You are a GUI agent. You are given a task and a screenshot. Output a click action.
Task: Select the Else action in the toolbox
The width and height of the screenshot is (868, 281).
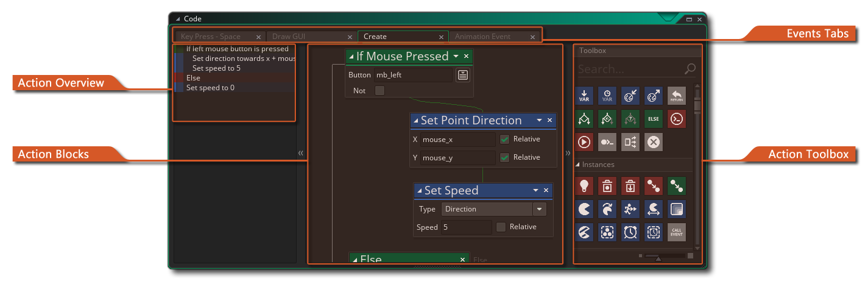point(654,119)
